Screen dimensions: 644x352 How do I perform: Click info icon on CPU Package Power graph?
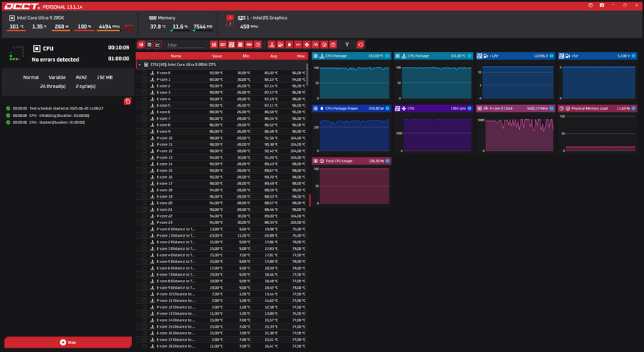[x=387, y=108]
